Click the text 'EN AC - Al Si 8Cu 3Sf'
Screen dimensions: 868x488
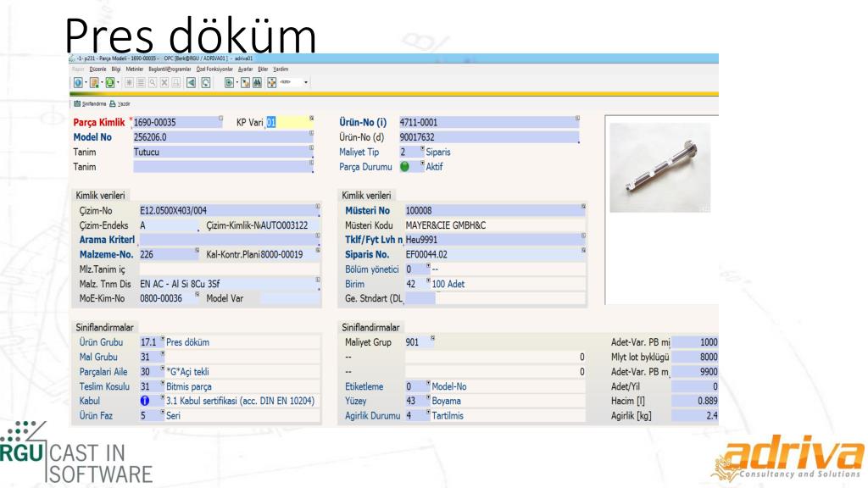[180, 284]
